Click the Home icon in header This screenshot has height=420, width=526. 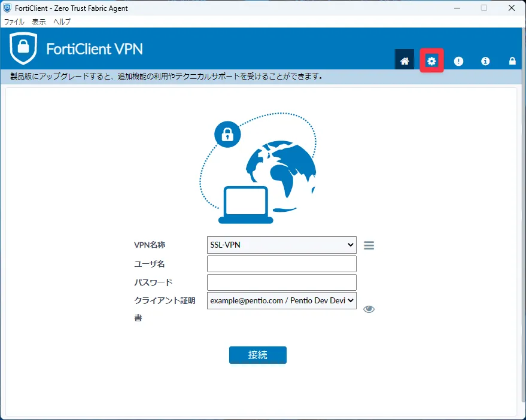coord(405,60)
